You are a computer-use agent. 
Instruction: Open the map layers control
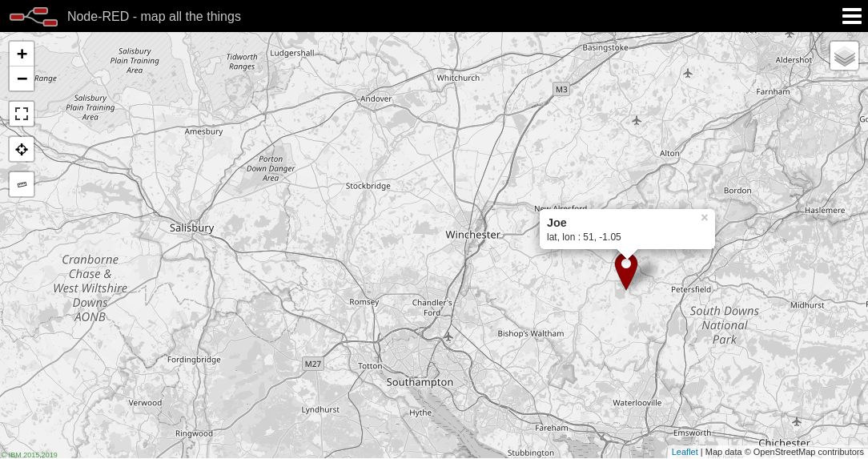coord(844,56)
